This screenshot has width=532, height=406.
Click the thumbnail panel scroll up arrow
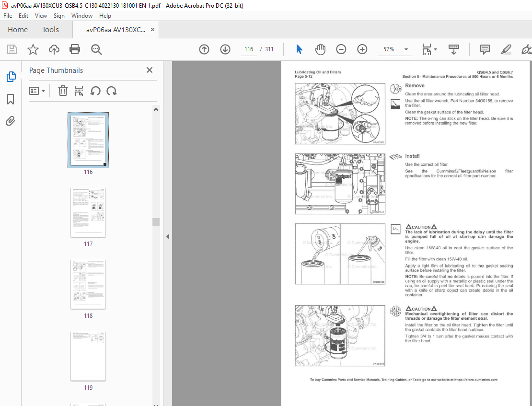pyautogui.click(x=156, y=109)
